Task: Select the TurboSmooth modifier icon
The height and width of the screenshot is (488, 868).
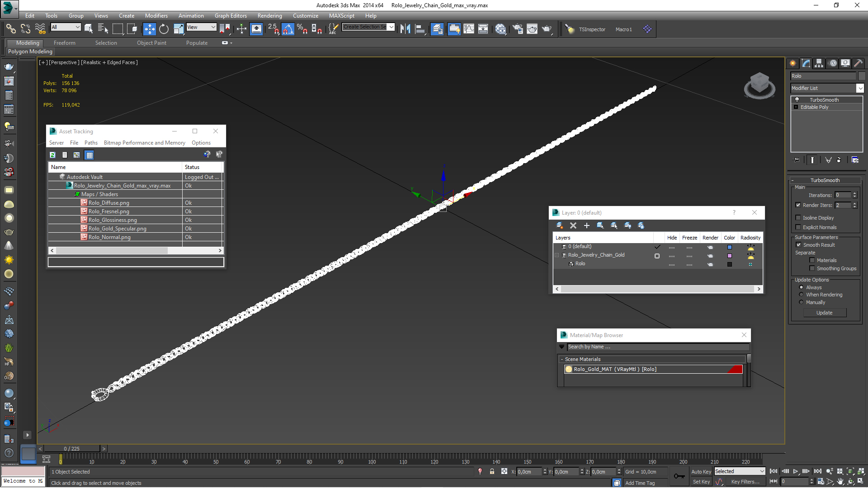Action: tap(797, 99)
